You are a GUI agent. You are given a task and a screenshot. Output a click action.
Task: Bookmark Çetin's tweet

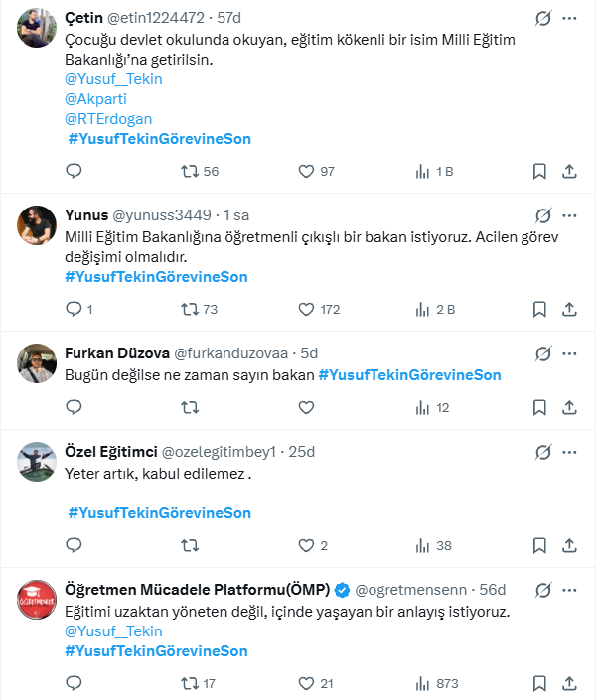point(539,171)
